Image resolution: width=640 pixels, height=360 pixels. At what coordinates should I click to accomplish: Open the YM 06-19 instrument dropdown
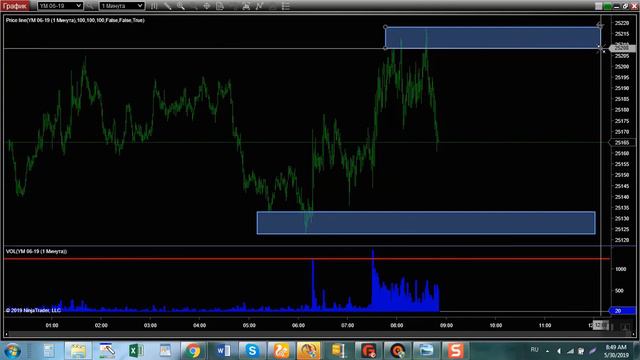coord(60,6)
